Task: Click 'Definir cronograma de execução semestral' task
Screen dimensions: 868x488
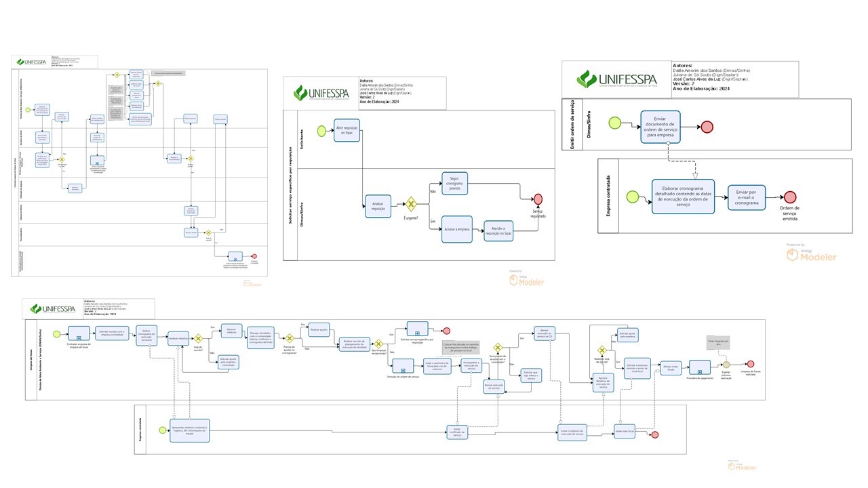Action: pos(146,335)
